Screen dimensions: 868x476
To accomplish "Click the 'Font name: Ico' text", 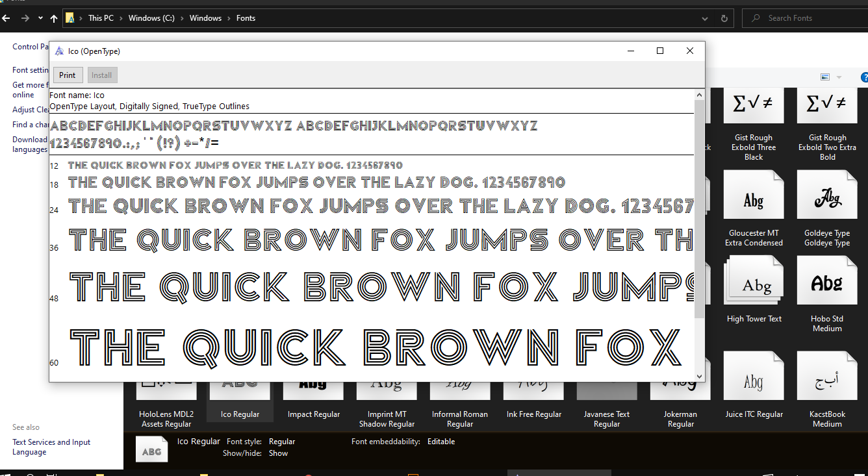I will [x=77, y=95].
